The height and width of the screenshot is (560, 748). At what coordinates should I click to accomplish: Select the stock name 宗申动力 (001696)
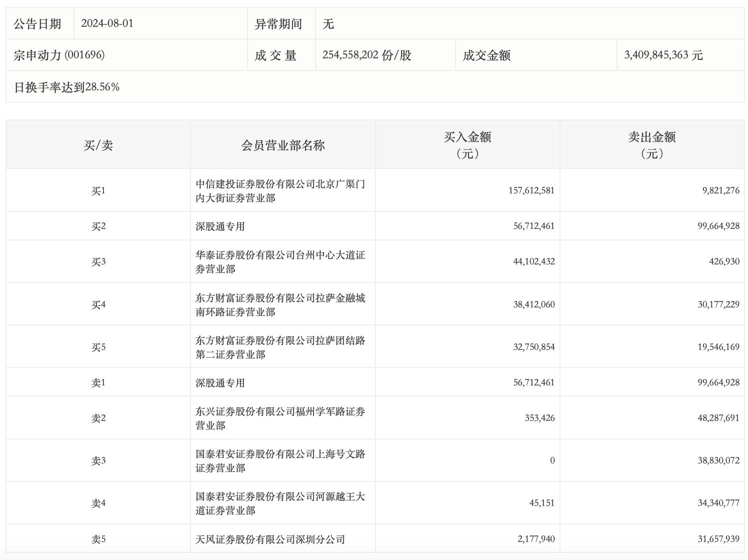coord(59,55)
